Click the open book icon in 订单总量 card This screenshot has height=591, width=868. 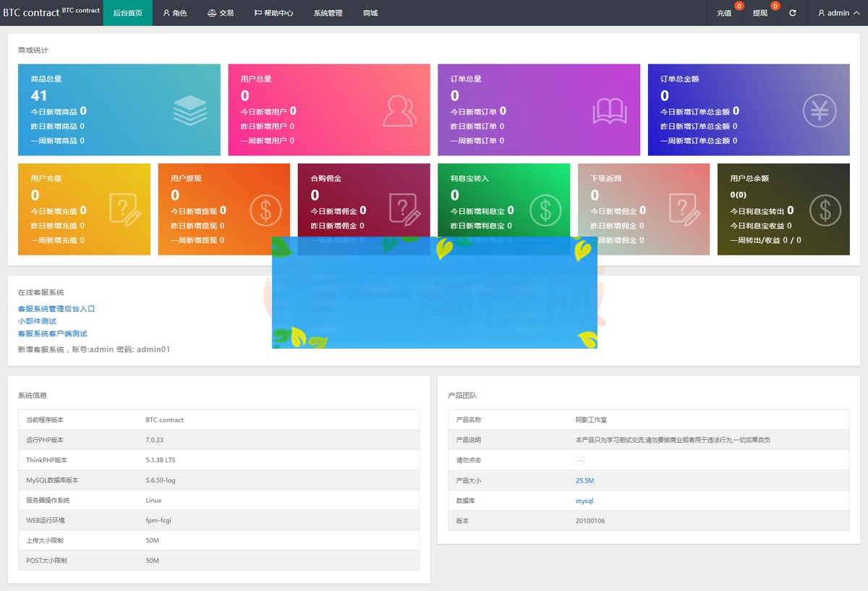pyautogui.click(x=610, y=111)
